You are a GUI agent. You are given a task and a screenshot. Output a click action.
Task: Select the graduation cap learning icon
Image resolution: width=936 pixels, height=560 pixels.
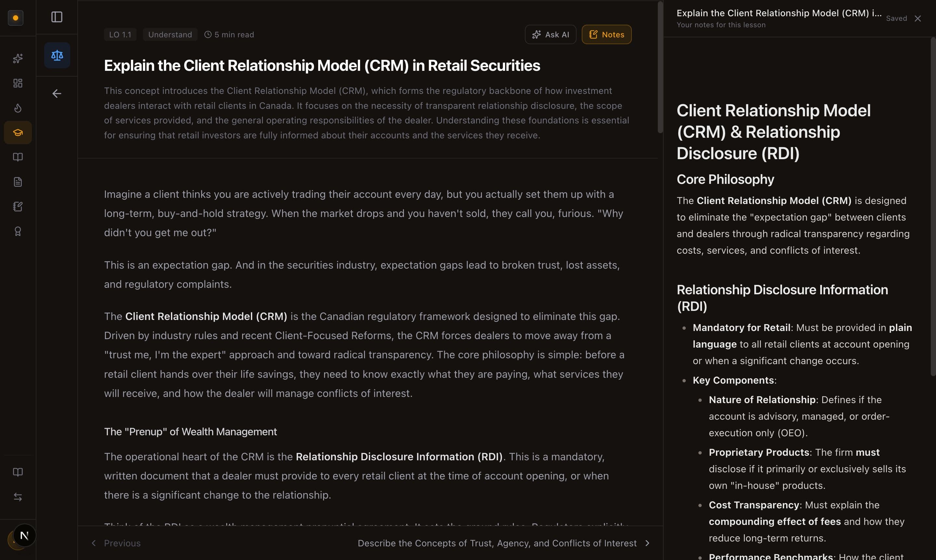pos(18,133)
